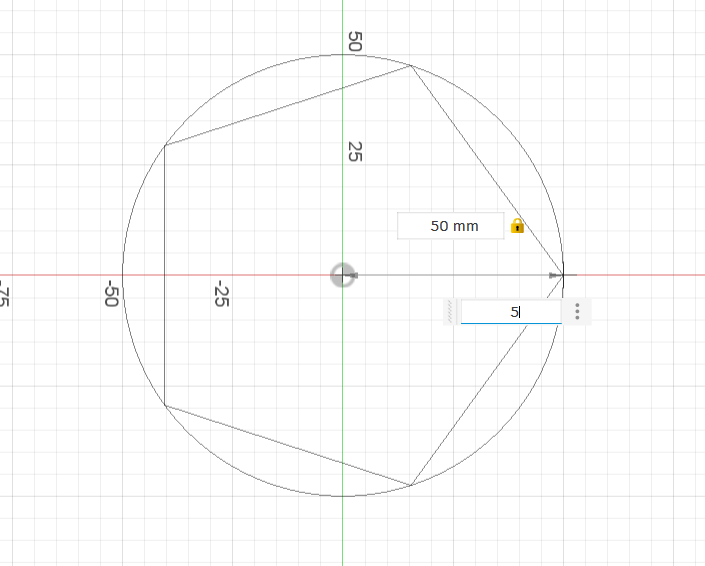Select the polygon's top-right vertex

pos(411,66)
